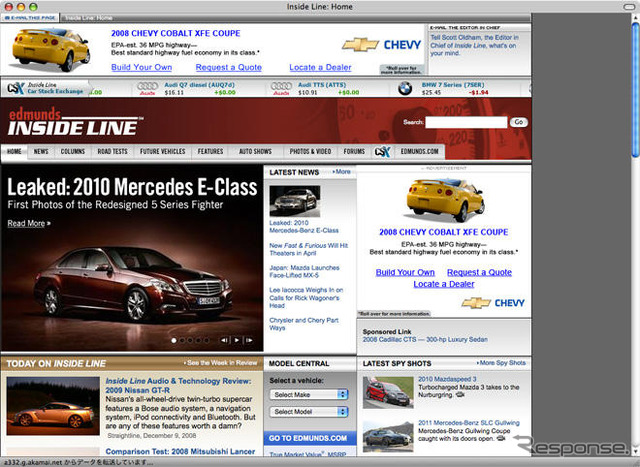Click the Audi Q7 diesel ticker entry

pyautogui.click(x=200, y=88)
